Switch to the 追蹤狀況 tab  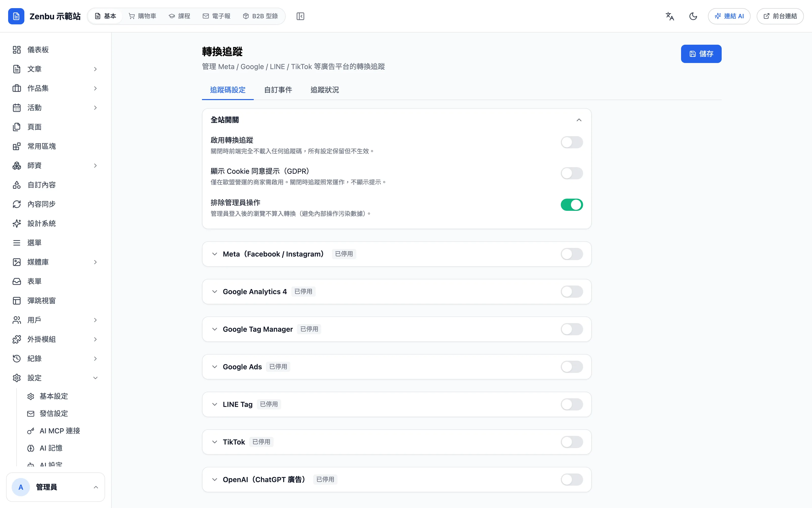click(x=325, y=90)
